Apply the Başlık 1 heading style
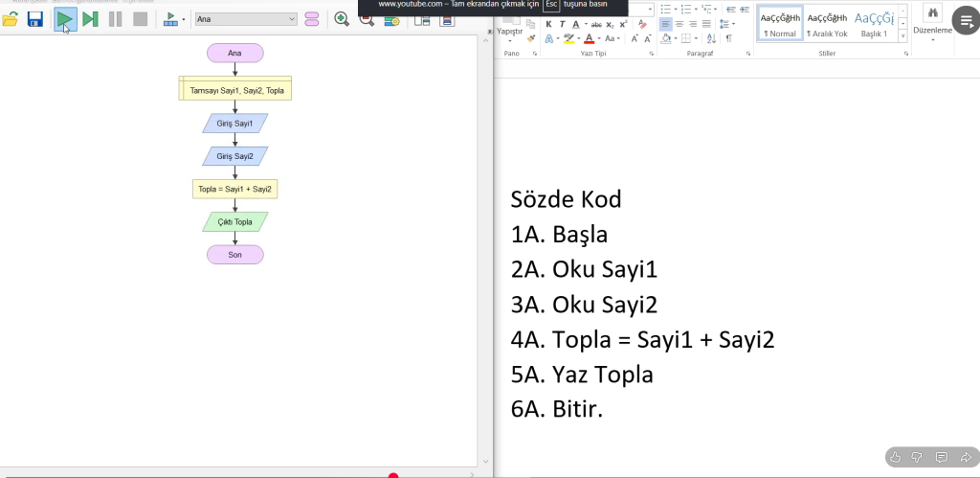The height and width of the screenshot is (478, 980). click(x=874, y=24)
